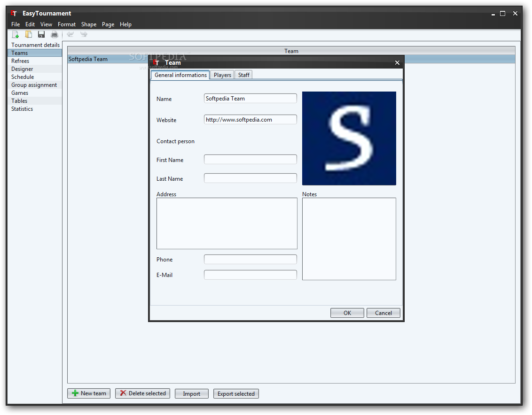Switch to the Players tab

tap(222, 75)
